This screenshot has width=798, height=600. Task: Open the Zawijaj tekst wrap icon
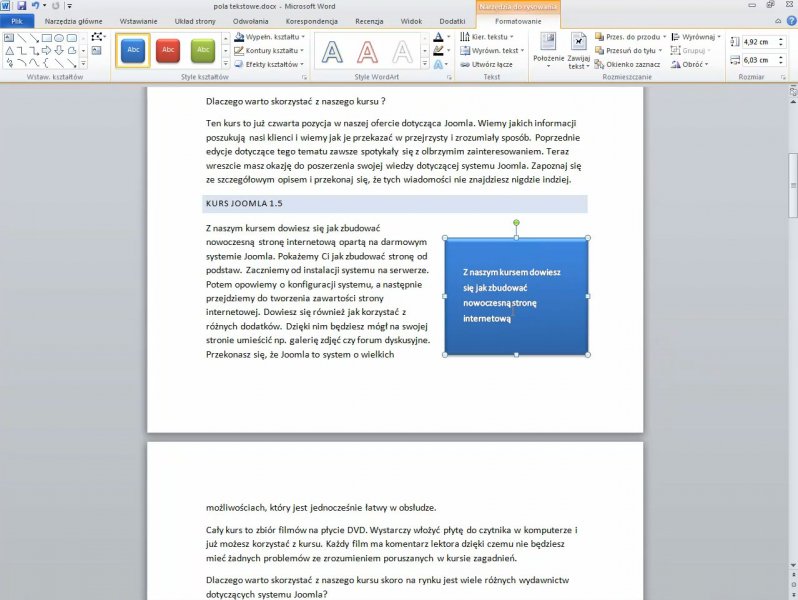coord(578,49)
